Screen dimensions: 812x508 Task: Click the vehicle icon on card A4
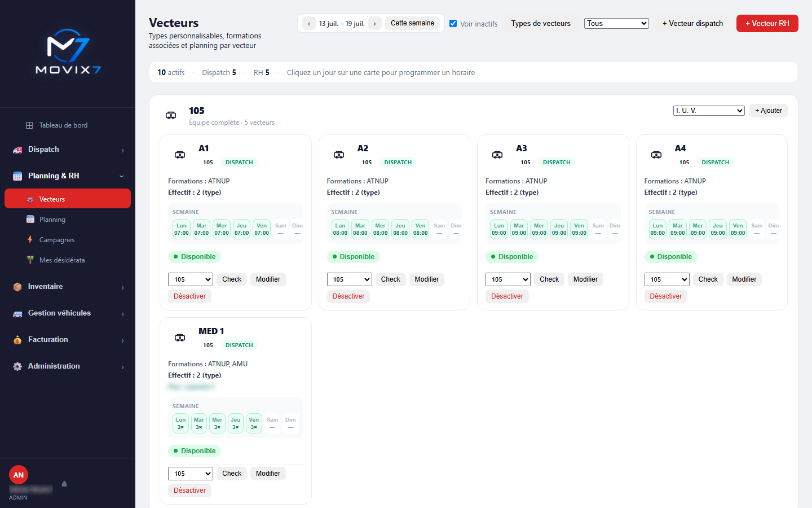656,155
